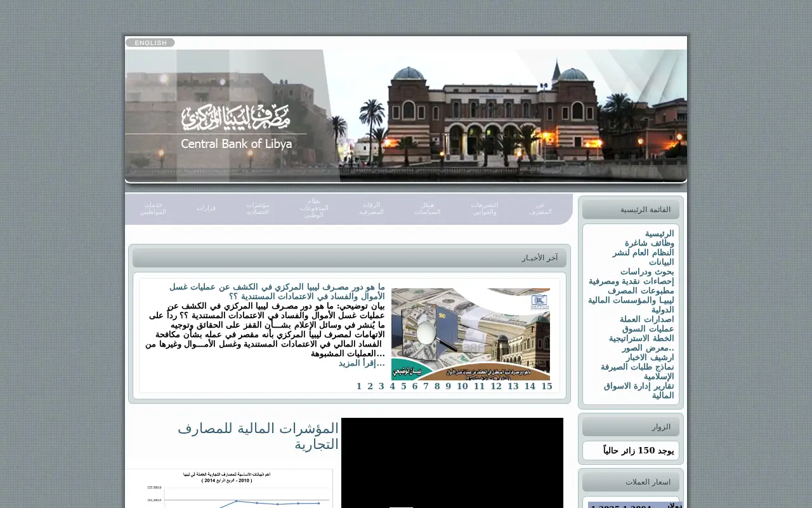Go to news page 11

[x=480, y=386]
